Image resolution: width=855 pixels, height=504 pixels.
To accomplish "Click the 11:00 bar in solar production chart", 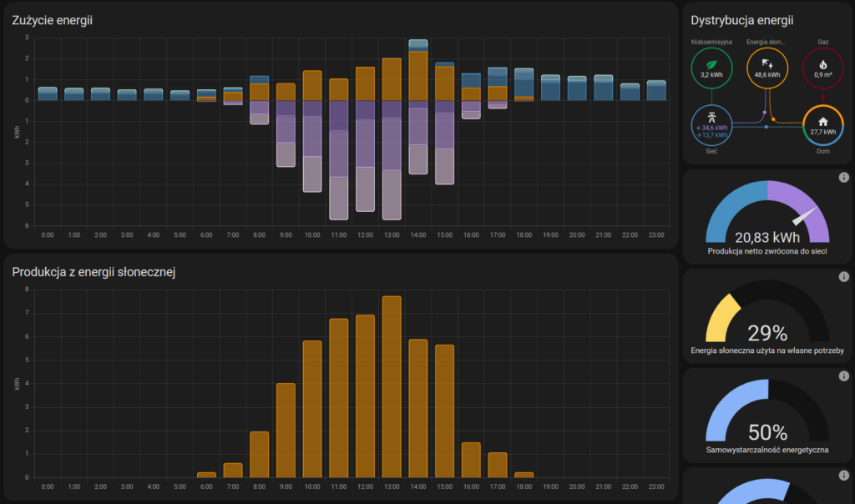I will pos(339,398).
